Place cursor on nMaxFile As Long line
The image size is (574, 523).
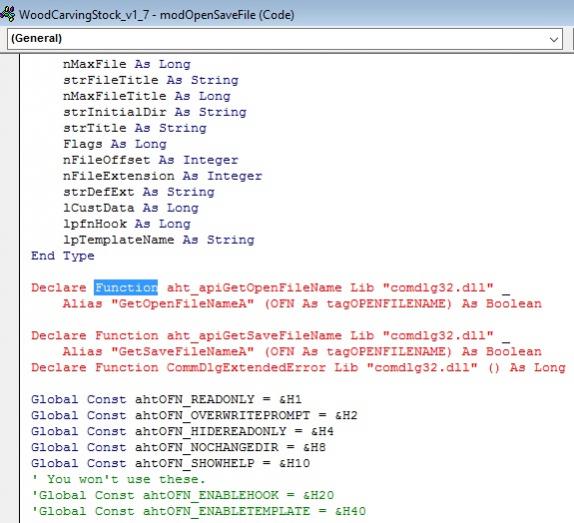coord(127,64)
